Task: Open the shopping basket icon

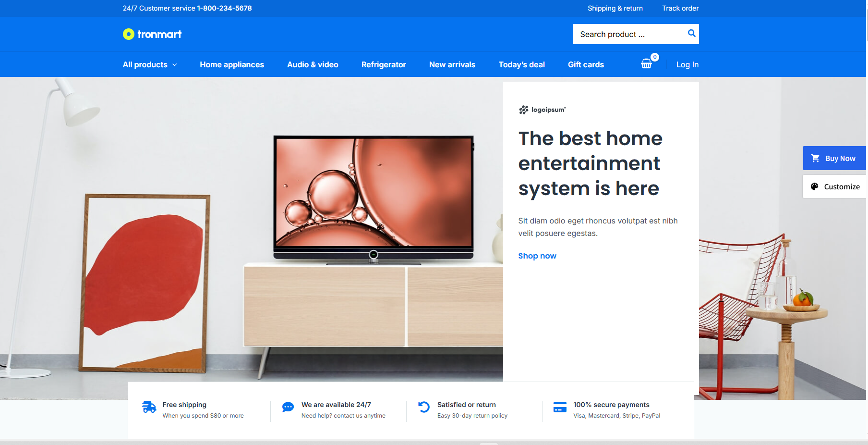Action: (647, 64)
